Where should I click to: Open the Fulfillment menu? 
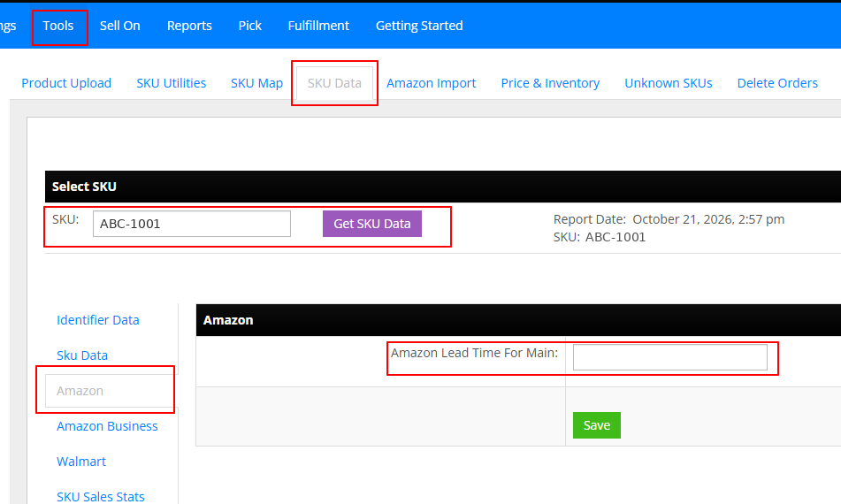point(318,26)
